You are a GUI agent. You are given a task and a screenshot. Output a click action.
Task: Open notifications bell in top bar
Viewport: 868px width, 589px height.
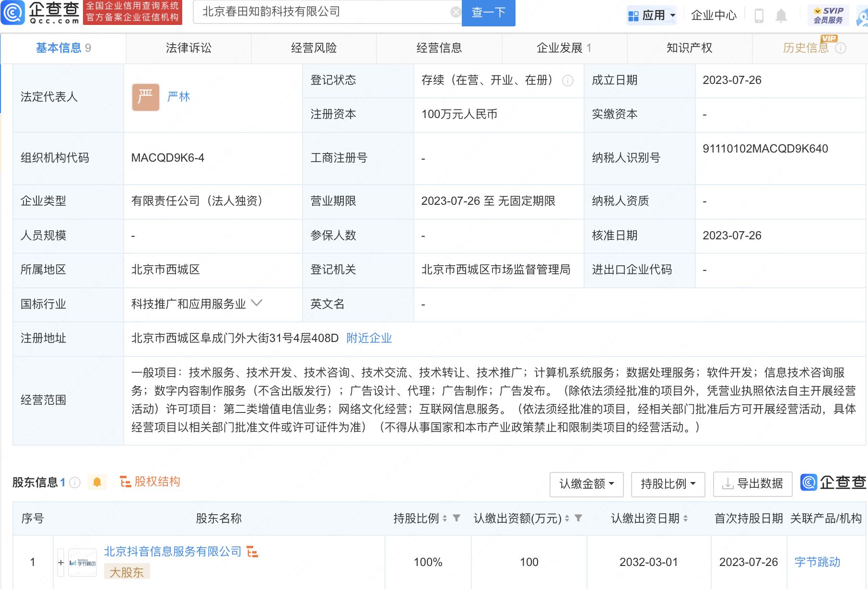(781, 15)
